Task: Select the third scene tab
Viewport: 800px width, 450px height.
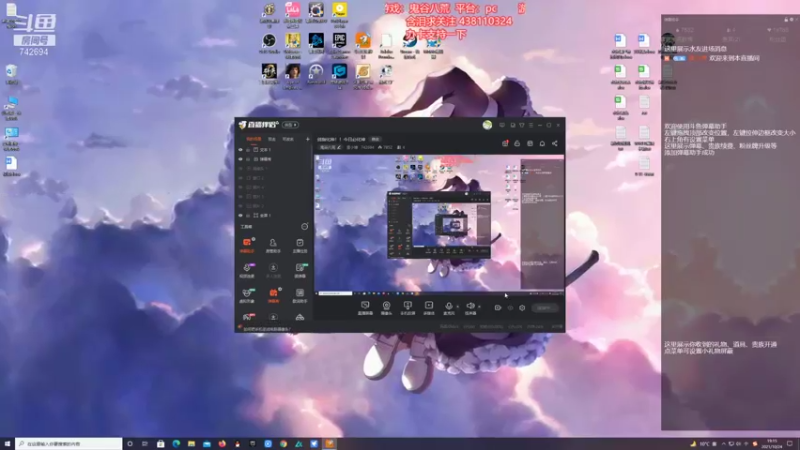Action: [x=288, y=139]
